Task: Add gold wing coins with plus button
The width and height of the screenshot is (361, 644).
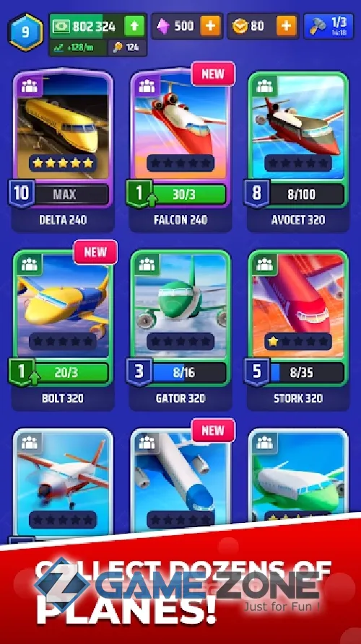Action: click(287, 26)
